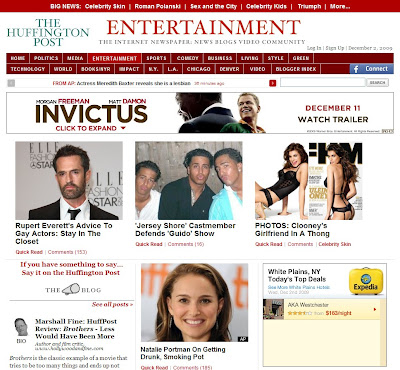This screenshot has height=370, width=400.
Task: Open Celebrity Kids in Big News bar
Action: click(x=266, y=6)
